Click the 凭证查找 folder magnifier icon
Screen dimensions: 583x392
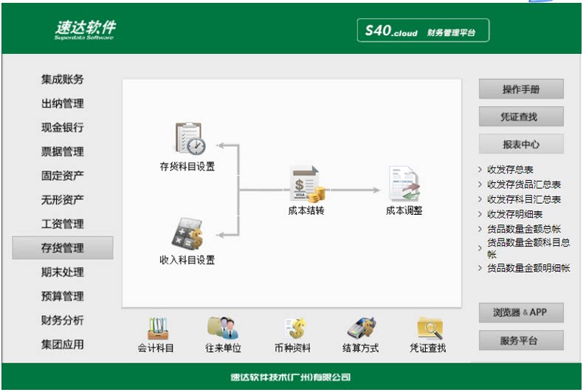tap(430, 328)
